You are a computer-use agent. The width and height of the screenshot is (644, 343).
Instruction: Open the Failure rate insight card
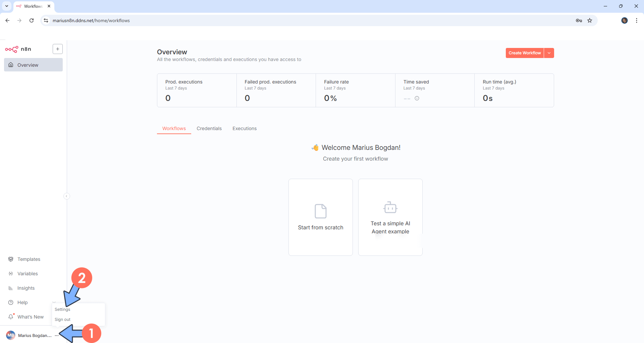pos(356,91)
